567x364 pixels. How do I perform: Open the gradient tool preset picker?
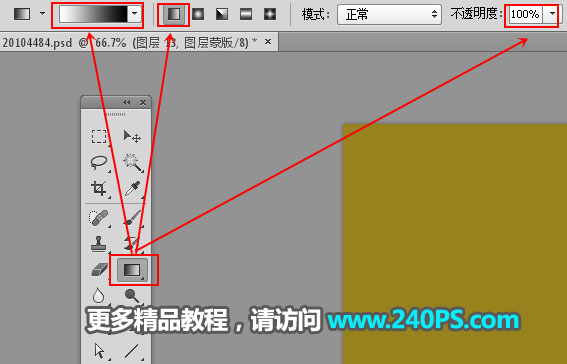click(22, 14)
